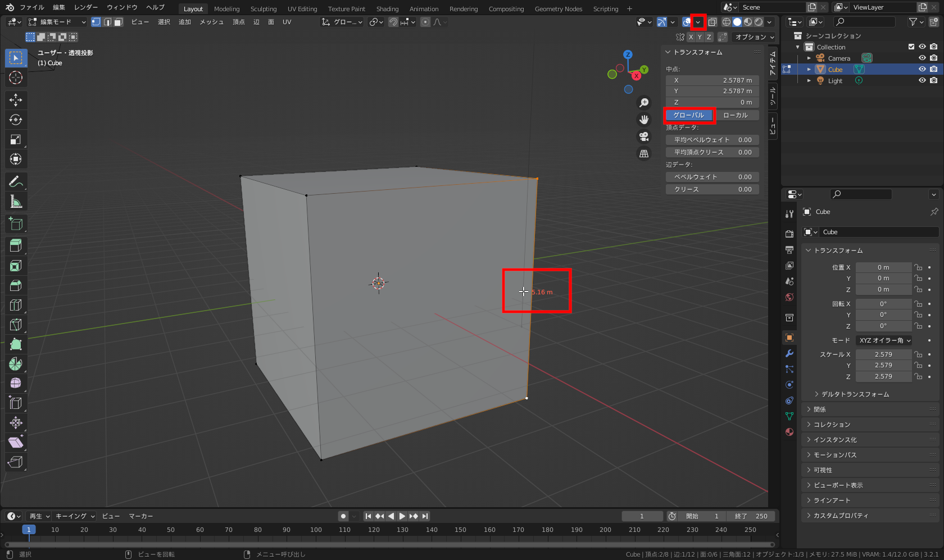Select the Knife tool
Viewport: 944px width, 560px height.
pos(16,325)
